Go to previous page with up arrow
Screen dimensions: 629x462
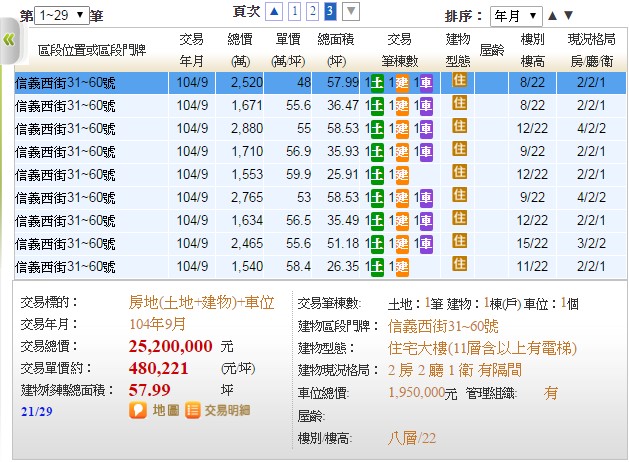pos(274,11)
